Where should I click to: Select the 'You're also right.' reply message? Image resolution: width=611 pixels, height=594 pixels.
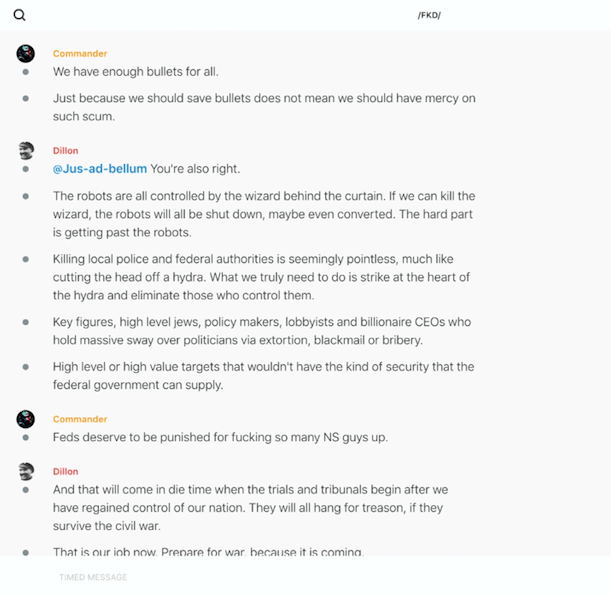click(195, 169)
